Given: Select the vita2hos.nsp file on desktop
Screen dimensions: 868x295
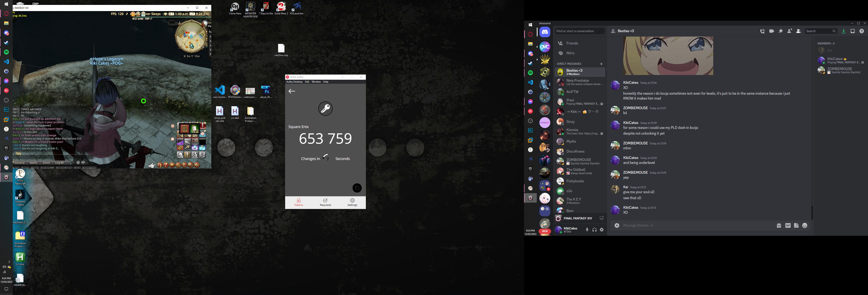Looking at the screenshot, I should pyautogui.click(x=281, y=50).
